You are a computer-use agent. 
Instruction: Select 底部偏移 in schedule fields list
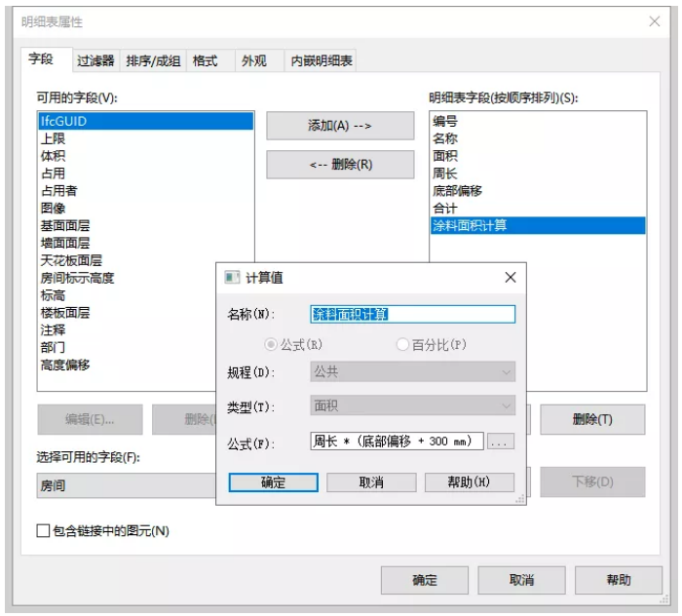pos(457,191)
